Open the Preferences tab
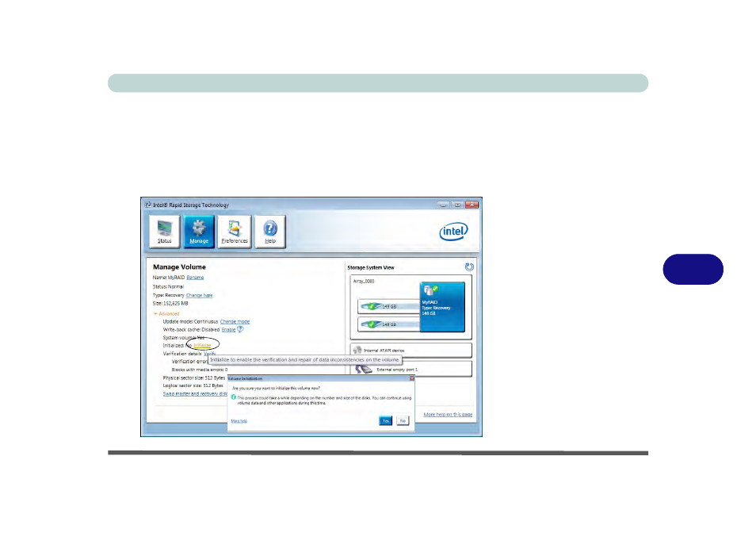Image resolution: width=756 pixels, height=533 pixels. 235,232
